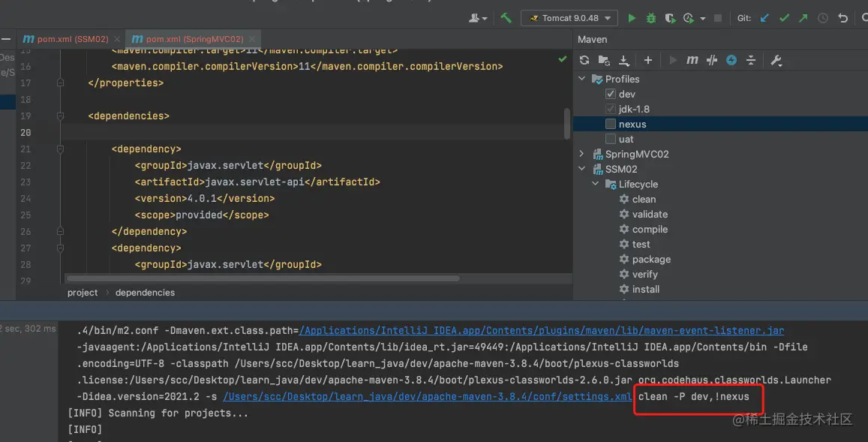Click line number 20 in the gutter
The image size is (868, 442).
click(26, 132)
